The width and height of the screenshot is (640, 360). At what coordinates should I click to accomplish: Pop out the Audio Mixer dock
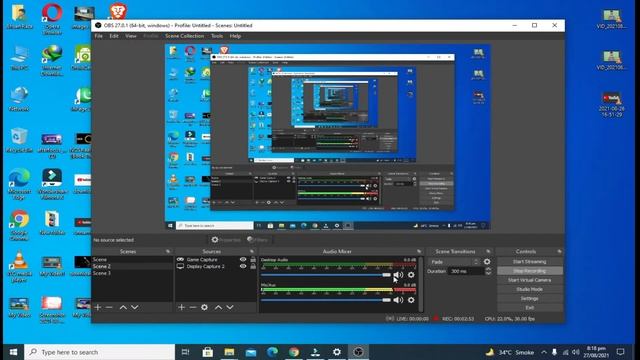[419, 251]
